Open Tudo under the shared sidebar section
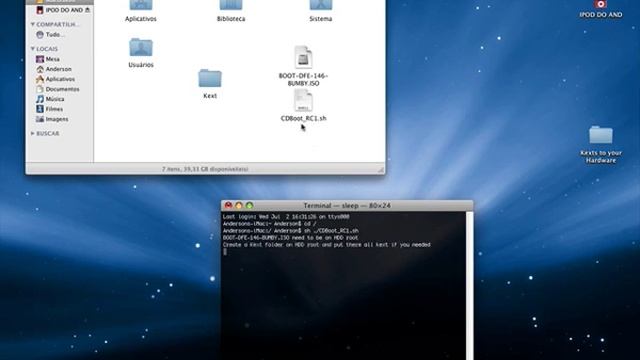The width and height of the screenshot is (640, 360). 50,35
